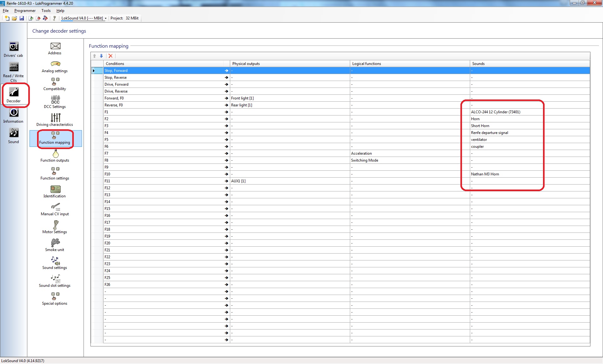Open the Special options page
The image size is (603, 364).
(x=55, y=299)
